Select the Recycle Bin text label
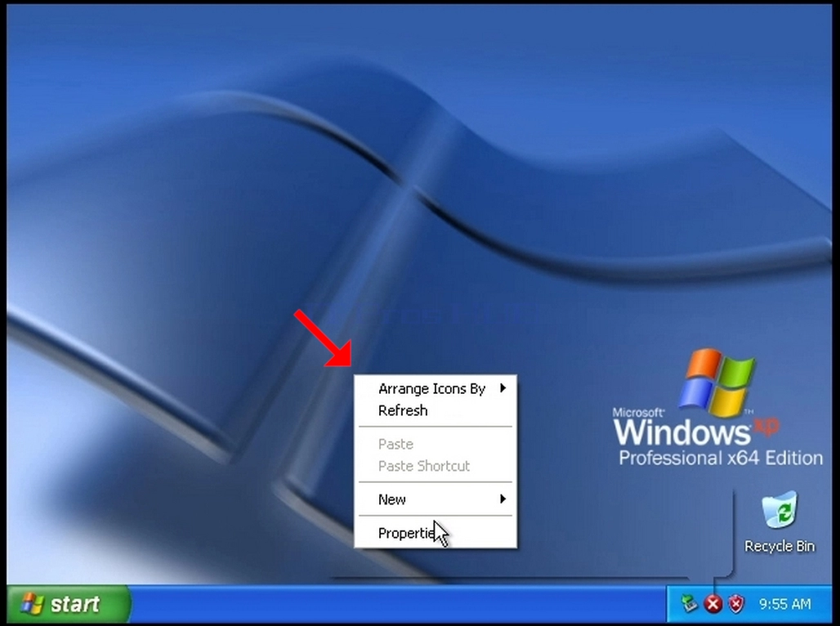Screen dimensions: 840x626 tap(780, 546)
